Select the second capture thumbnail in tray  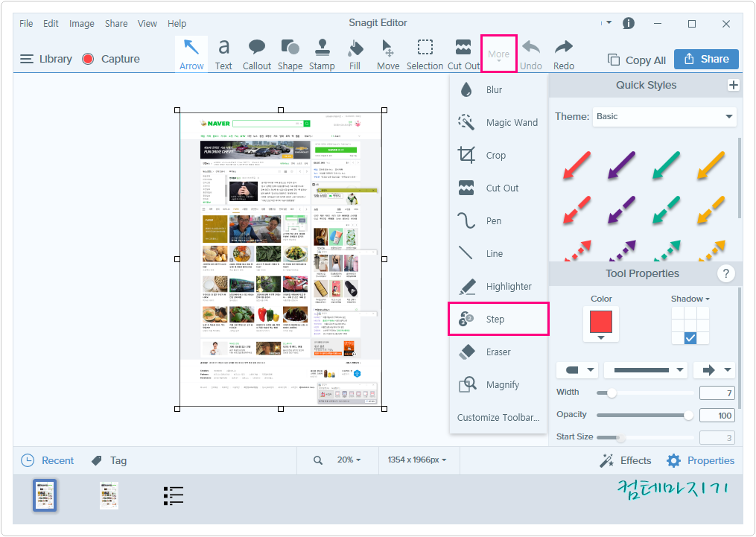109,495
